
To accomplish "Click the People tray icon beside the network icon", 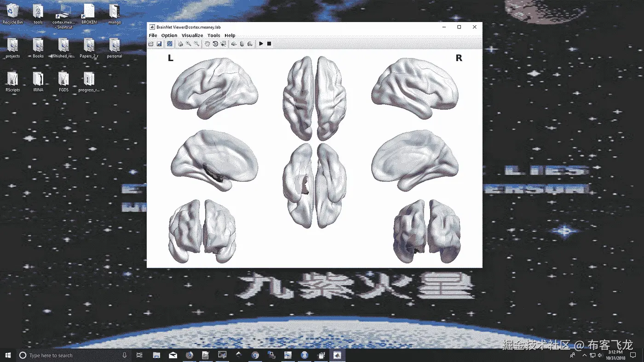I will point(573,355).
